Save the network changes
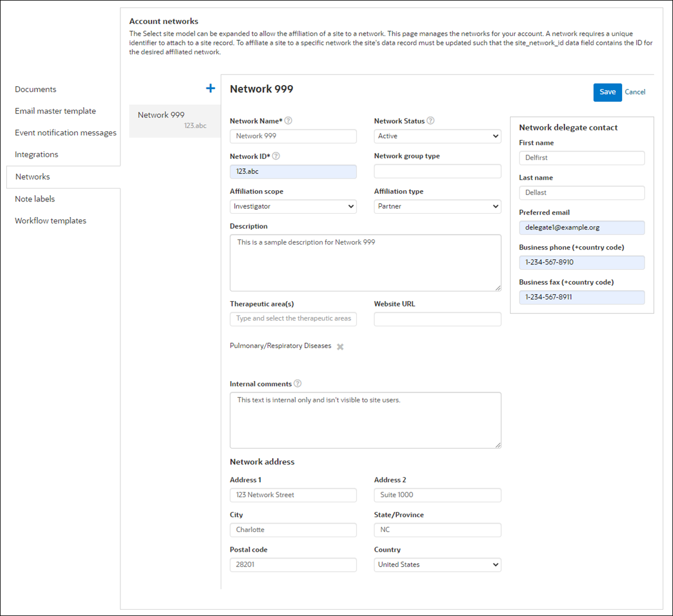The image size is (673, 616). (607, 92)
